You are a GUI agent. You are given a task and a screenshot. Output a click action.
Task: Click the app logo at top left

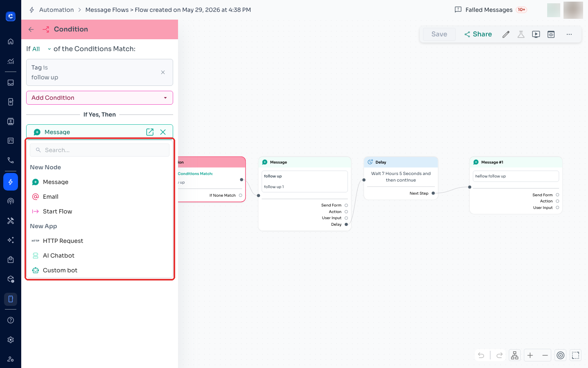coord(11,16)
